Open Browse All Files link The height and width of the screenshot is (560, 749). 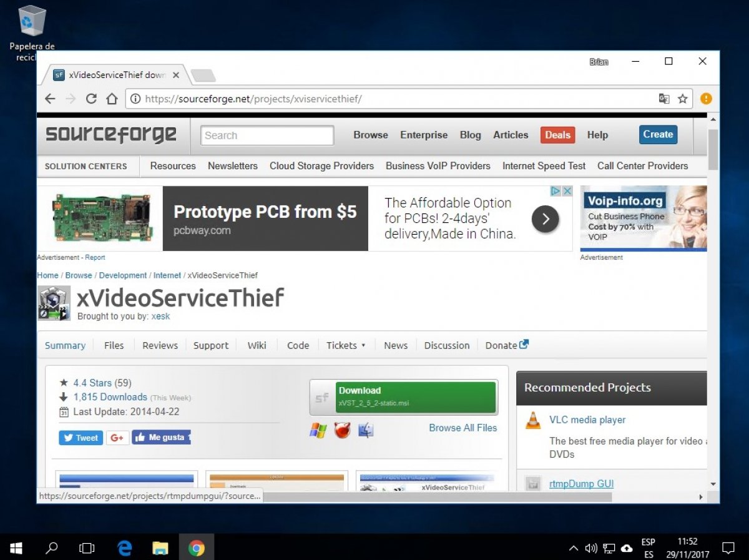[463, 428]
